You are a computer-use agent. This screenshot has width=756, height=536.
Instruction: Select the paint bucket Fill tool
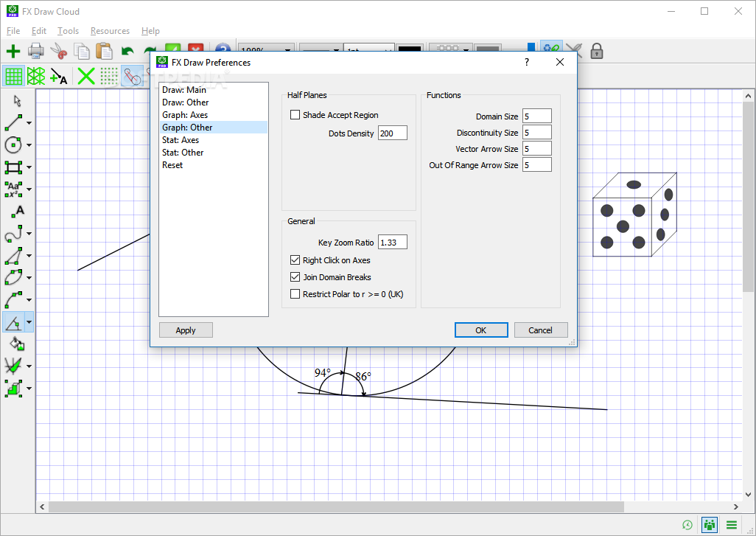tap(18, 344)
